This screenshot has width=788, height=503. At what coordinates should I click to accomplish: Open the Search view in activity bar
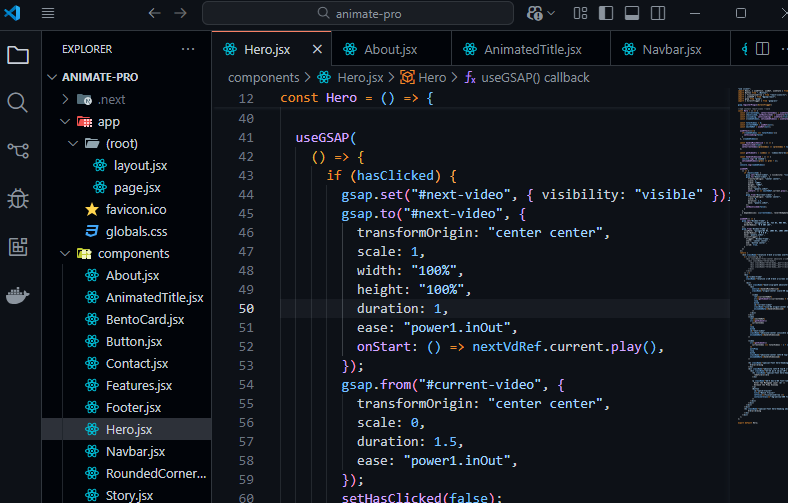coord(18,103)
